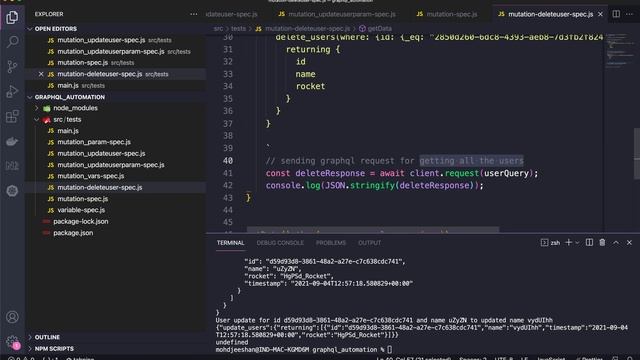
Task: Open the Accounts icon in activity bar
Action: point(12,317)
